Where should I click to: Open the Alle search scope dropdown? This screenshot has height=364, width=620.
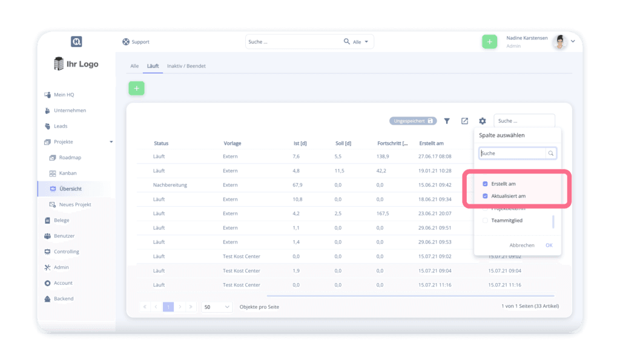361,42
